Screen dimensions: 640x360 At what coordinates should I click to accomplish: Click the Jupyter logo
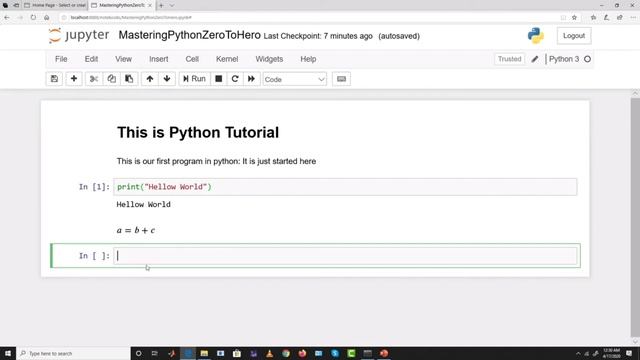pos(79,36)
